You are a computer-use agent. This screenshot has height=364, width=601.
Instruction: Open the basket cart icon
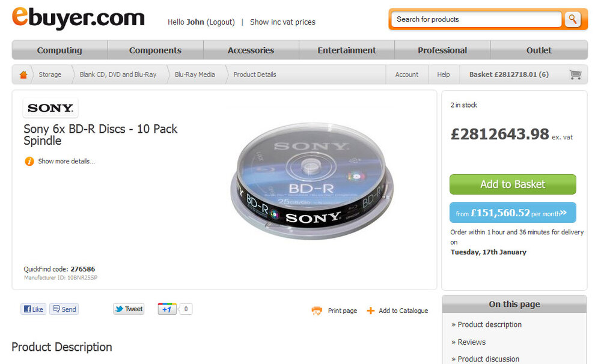click(x=575, y=74)
